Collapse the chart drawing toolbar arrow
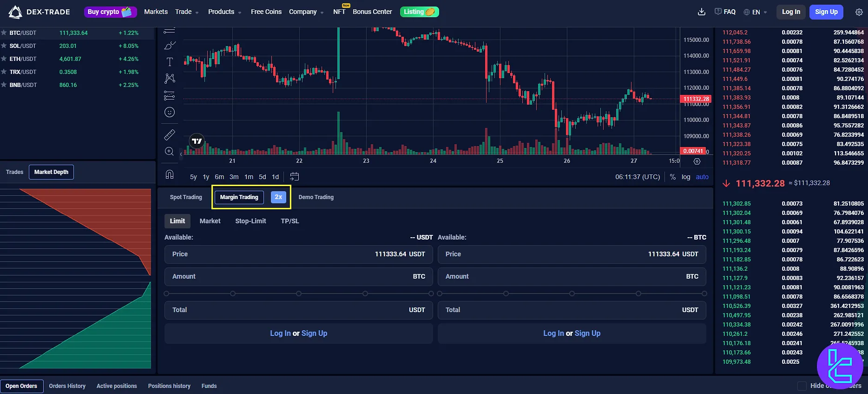Screen dimensions: 868x394 [181, 154]
